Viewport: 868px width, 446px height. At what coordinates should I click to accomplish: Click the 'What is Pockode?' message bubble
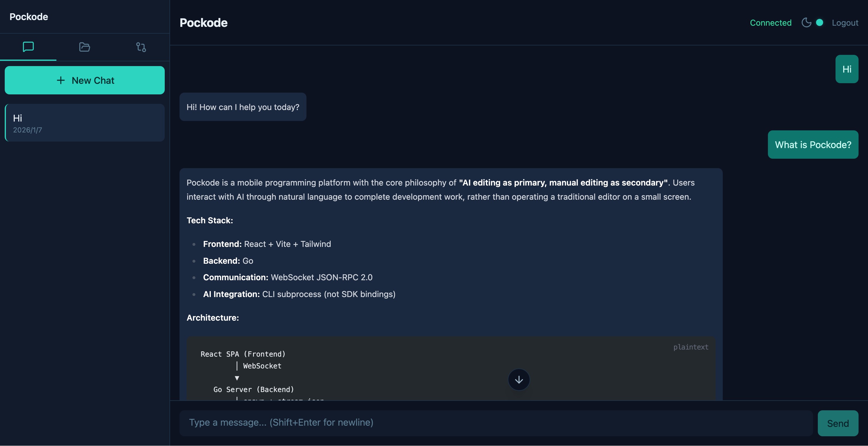click(813, 145)
